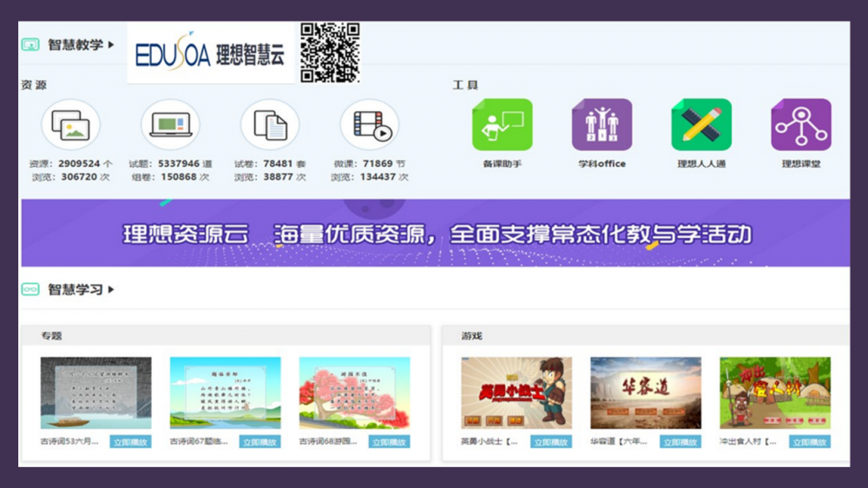Expand the 智慧教学 section arrow
Viewport: 868px width, 488px height.
pyautogui.click(x=111, y=44)
